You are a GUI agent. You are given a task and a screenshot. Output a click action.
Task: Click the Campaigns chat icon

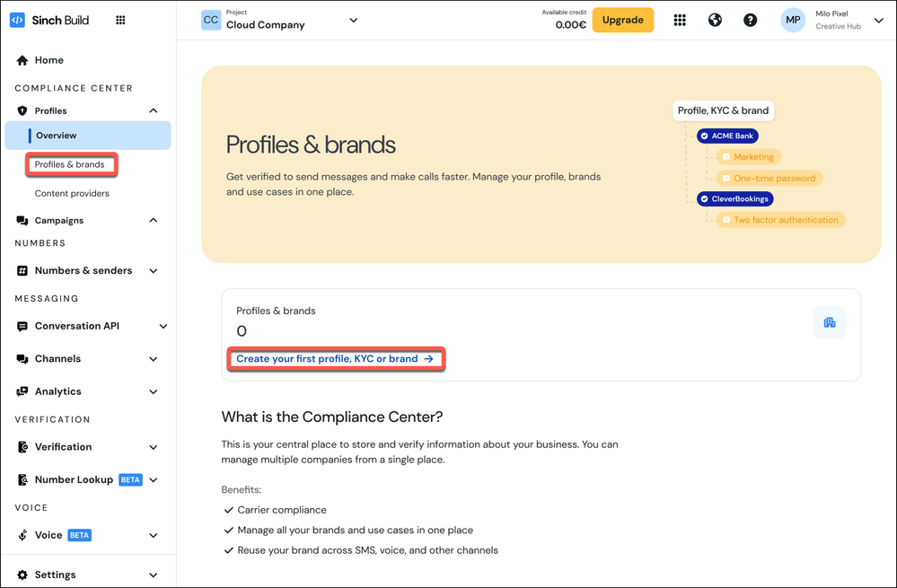[22, 220]
